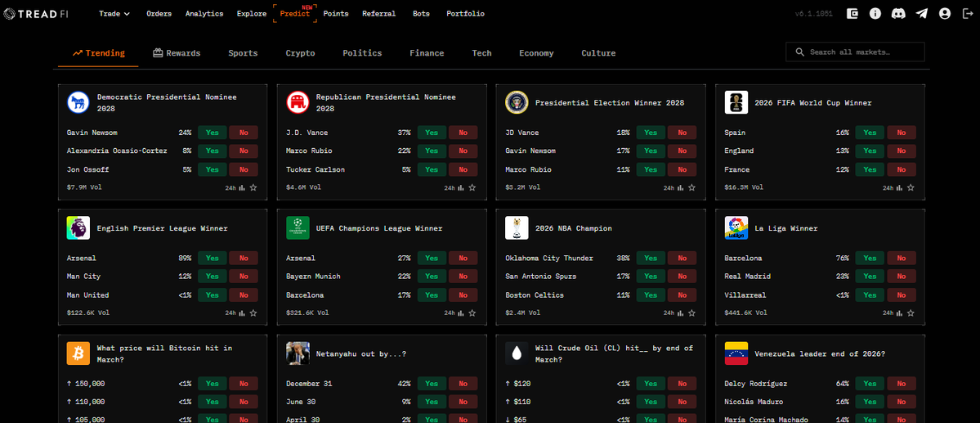
Task: Open the account profile icon
Action: click(944, 13)
